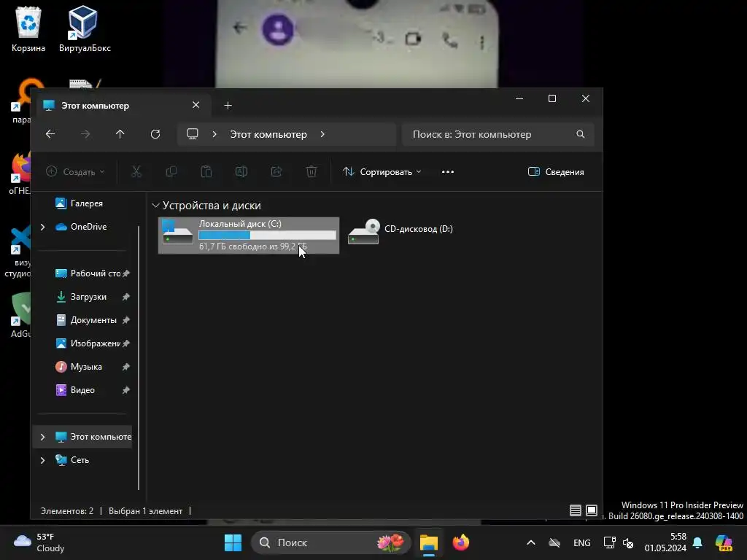Click the taskbar Поиск search box
Viewport: 747px width, 560px height.
coord(330,542)
